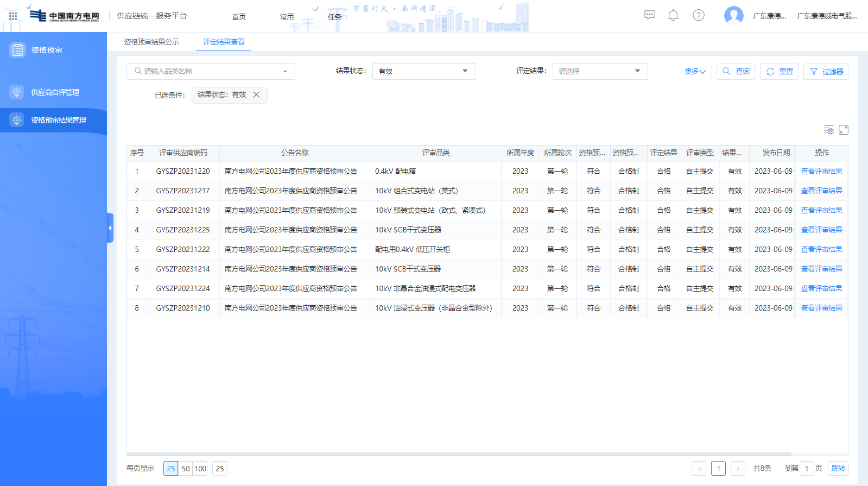Click the user avatar icon
The image size is (868, 486).
pos(733,16)
